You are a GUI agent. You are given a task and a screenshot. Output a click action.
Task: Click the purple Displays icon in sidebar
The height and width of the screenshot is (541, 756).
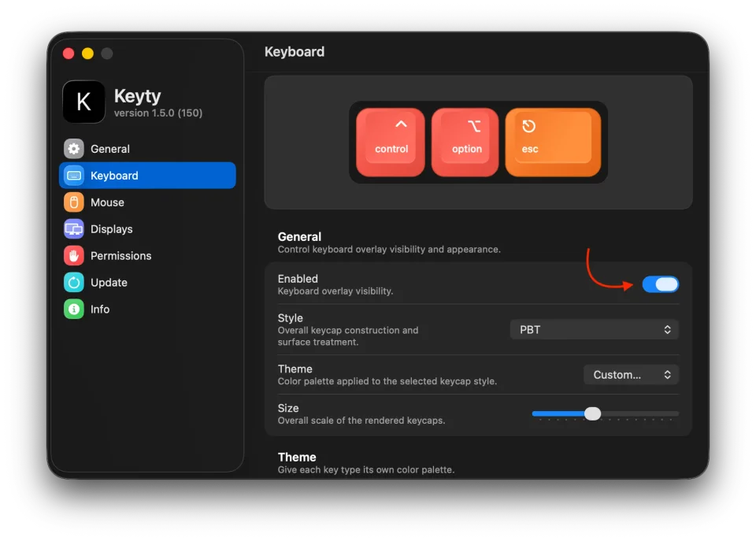pyautogui.click(x=74, y=229)
